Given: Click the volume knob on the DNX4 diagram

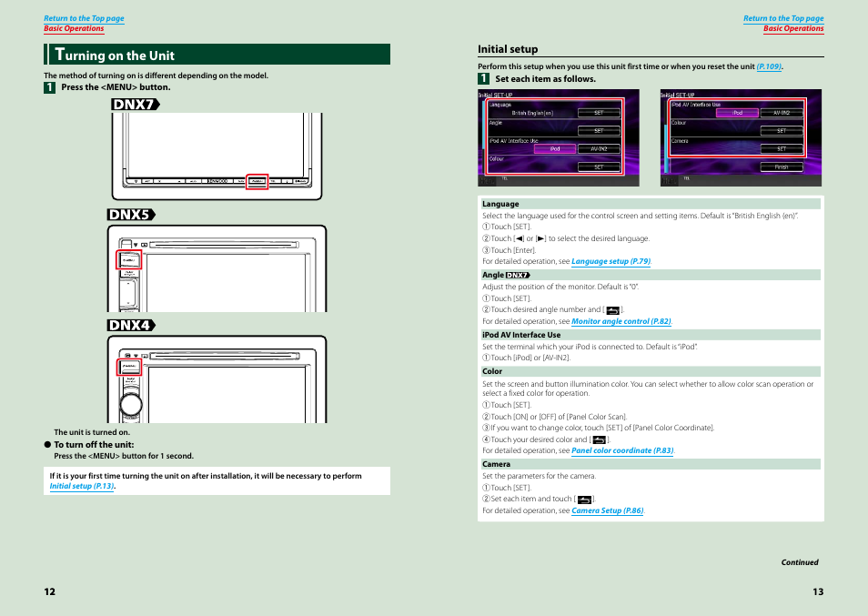Looking at the screenshot, I should point(131,404).
